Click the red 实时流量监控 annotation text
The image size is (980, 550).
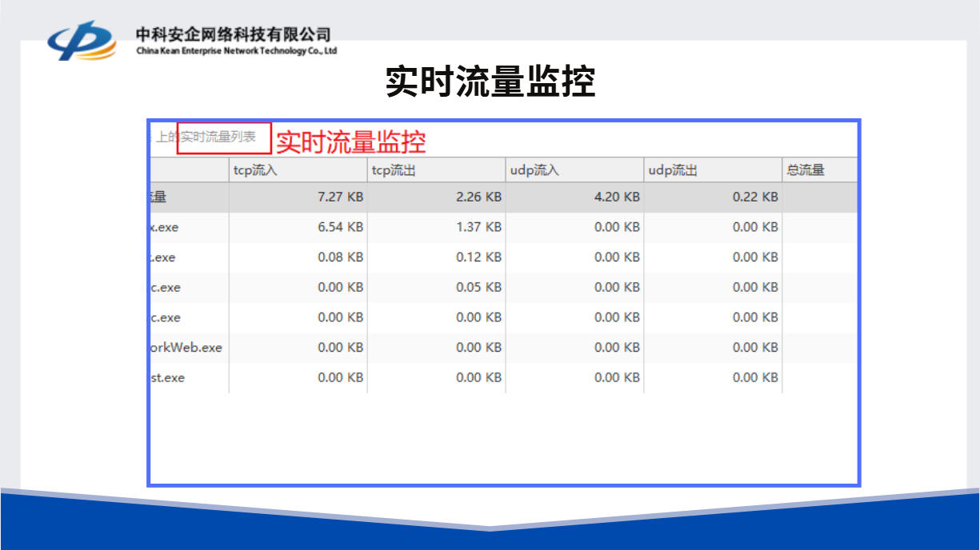[351, 142]
